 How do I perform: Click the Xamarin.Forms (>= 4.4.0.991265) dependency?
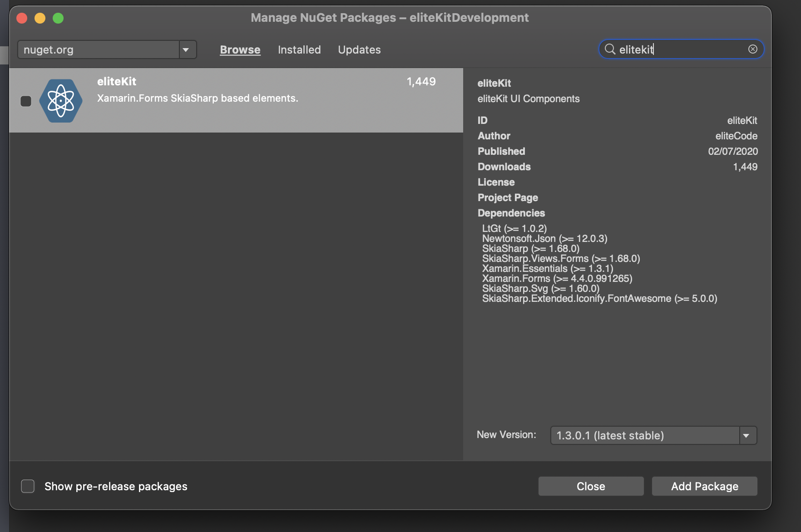(x=557, y=278)
